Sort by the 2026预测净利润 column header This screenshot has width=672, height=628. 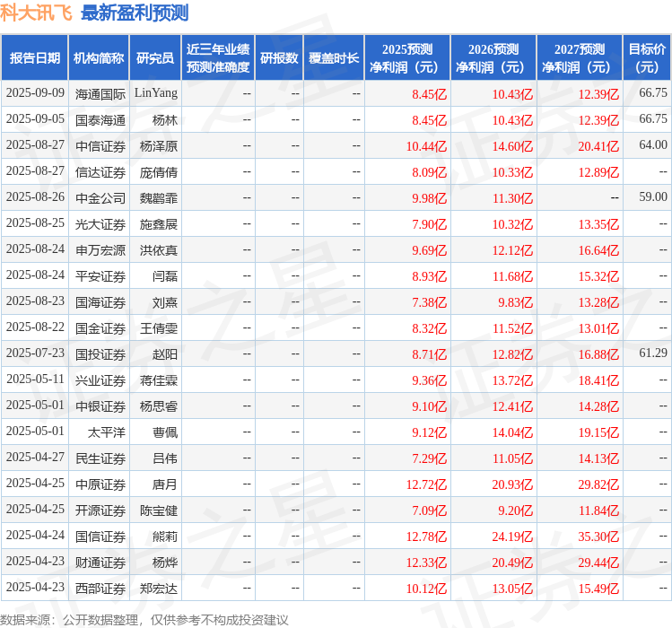tap(493, 58)
